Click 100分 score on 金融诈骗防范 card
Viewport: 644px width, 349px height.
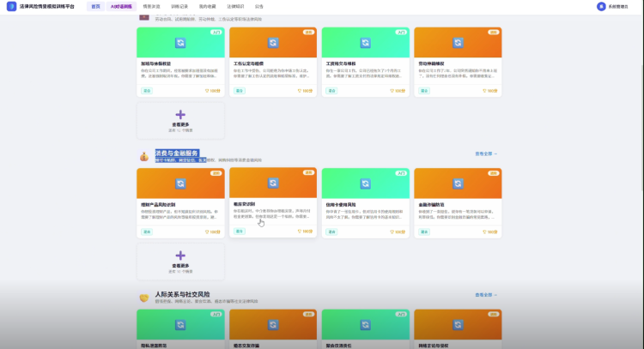point(492,232)
